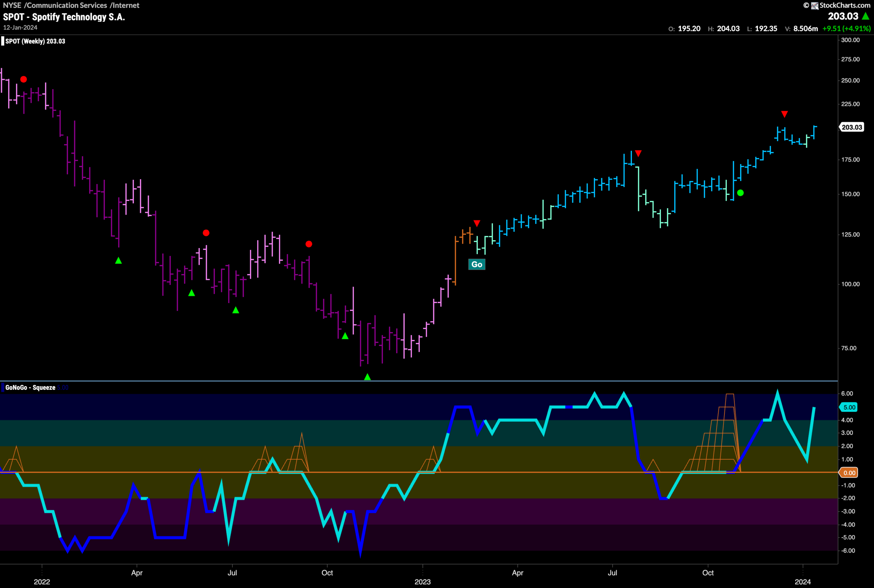Click the teal Go label on chart
Image resolution: width=874 pixels, height=588 pixels.
point(477,264)
